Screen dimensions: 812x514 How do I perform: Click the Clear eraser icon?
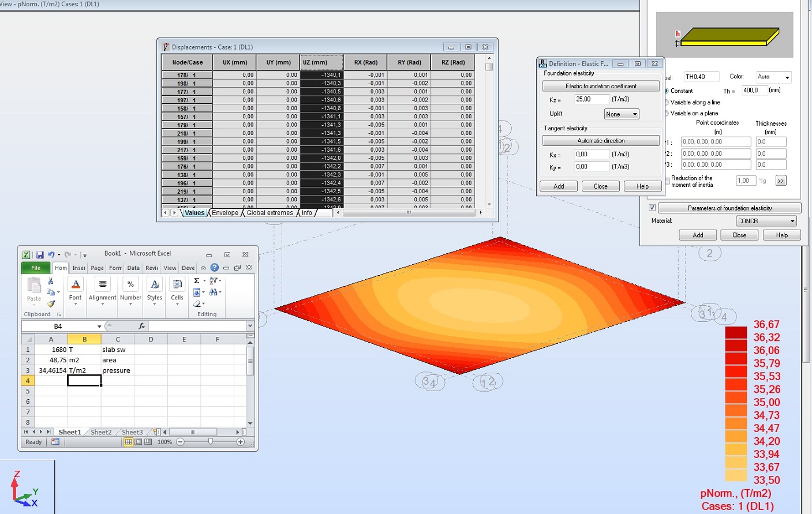click(197, 303)
